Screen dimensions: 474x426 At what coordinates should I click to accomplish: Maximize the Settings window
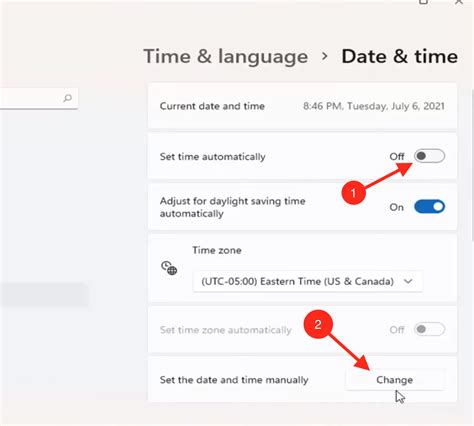[x=423, y=2]
